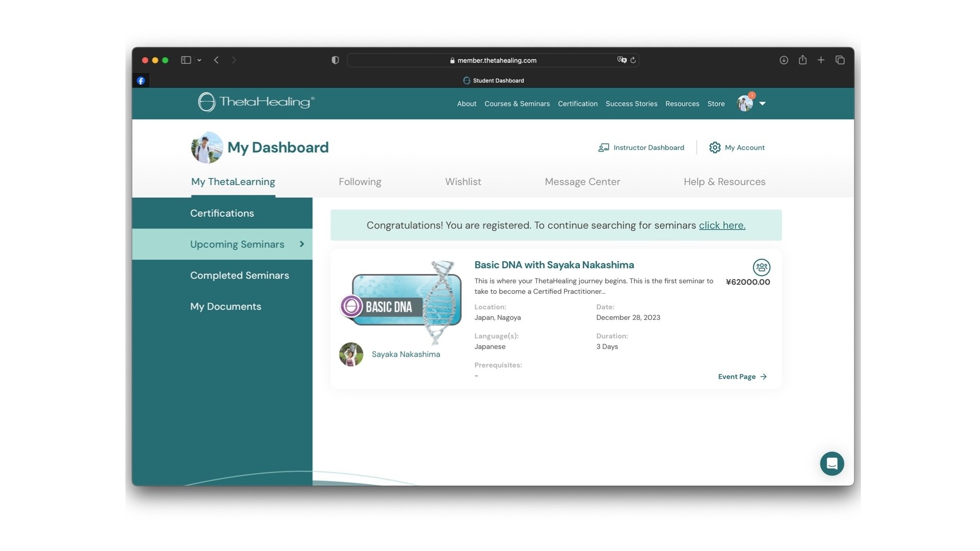Screen dimensions: 980x551
Task: Open Completed Seminars in sidebar
Action: click(222, 275)
